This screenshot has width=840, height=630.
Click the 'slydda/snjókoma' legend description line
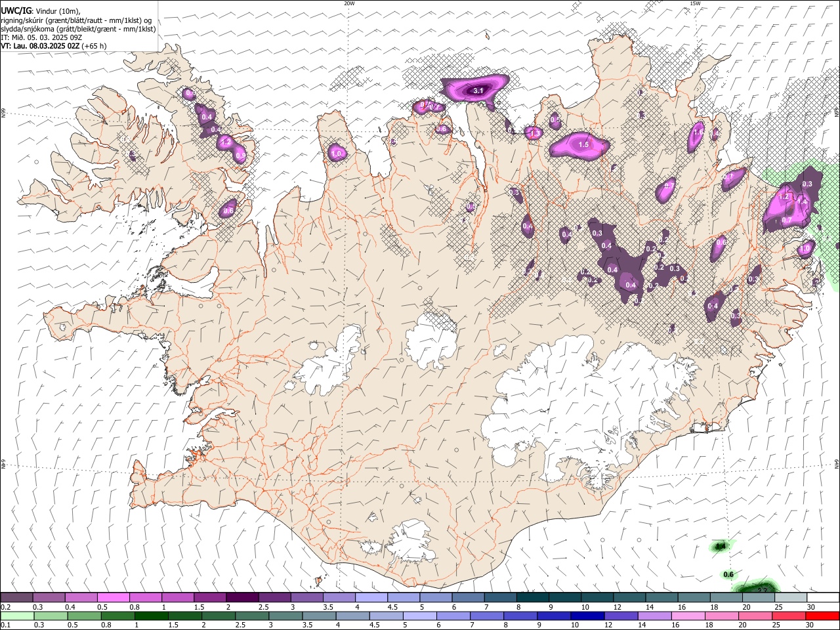coord(79,29)
